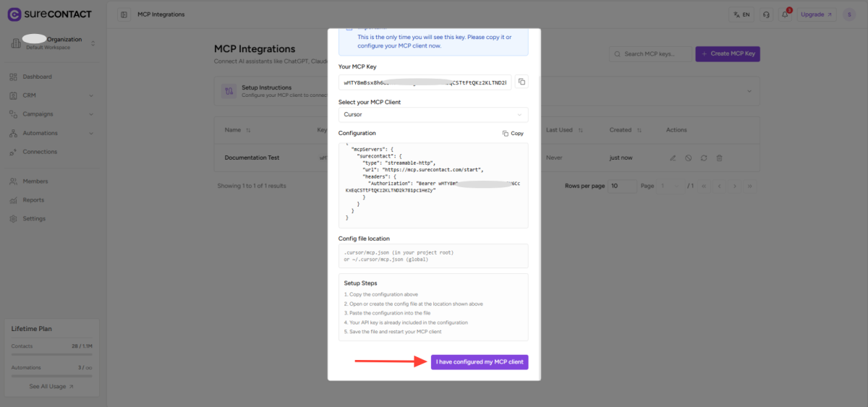
Task: Open the Select your MCP Client dropdown
Action: [433, 115]
